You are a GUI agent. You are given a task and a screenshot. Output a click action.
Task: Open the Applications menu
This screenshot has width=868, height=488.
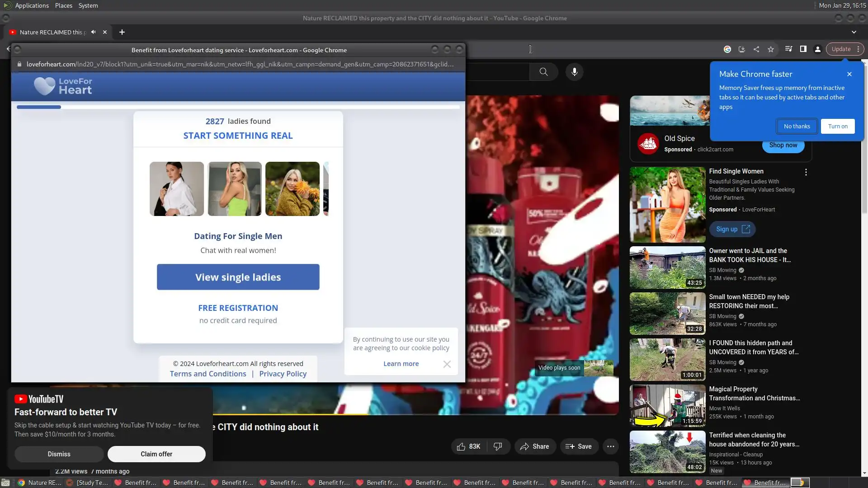pyautogui.click(x=32, y=5)
